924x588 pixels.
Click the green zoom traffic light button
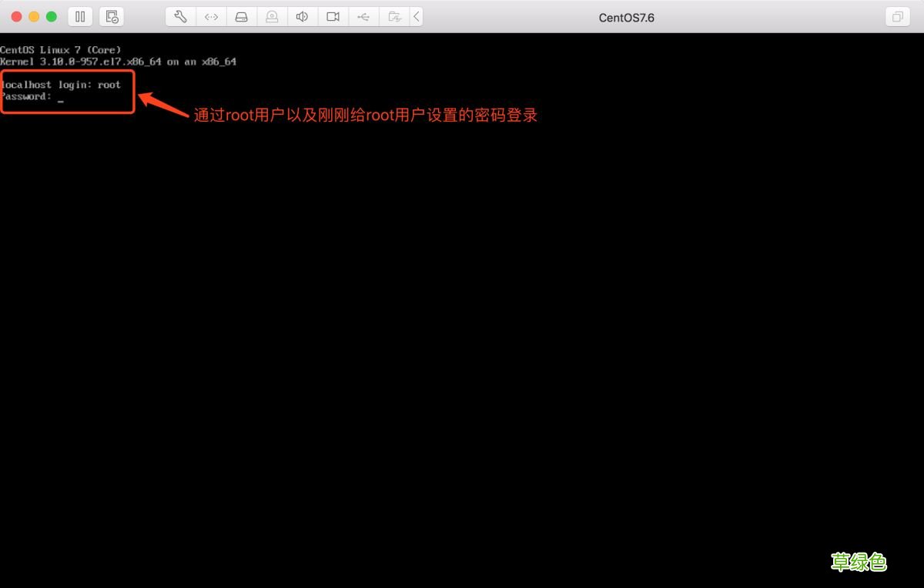[51, 15]
